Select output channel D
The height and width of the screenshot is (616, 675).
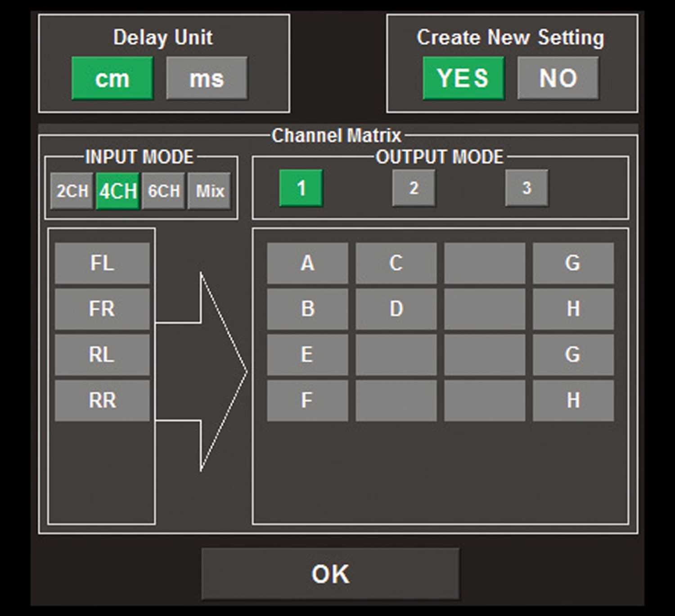click(396, 309)
